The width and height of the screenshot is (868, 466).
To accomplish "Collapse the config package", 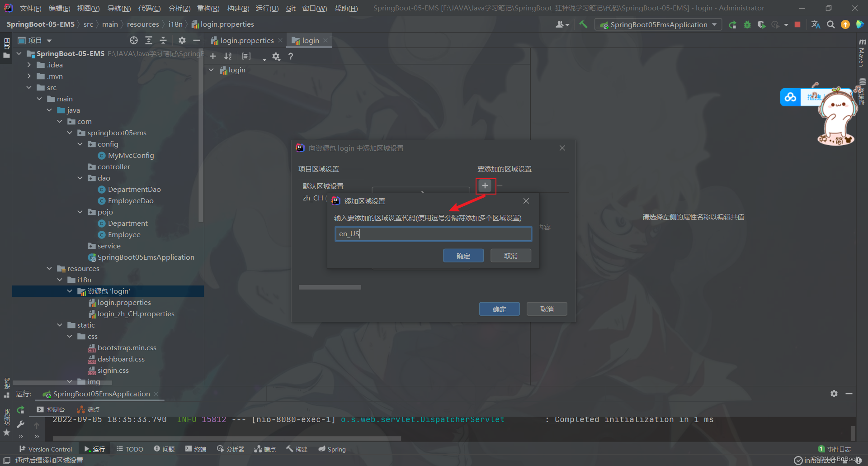I will click(80, 144).
